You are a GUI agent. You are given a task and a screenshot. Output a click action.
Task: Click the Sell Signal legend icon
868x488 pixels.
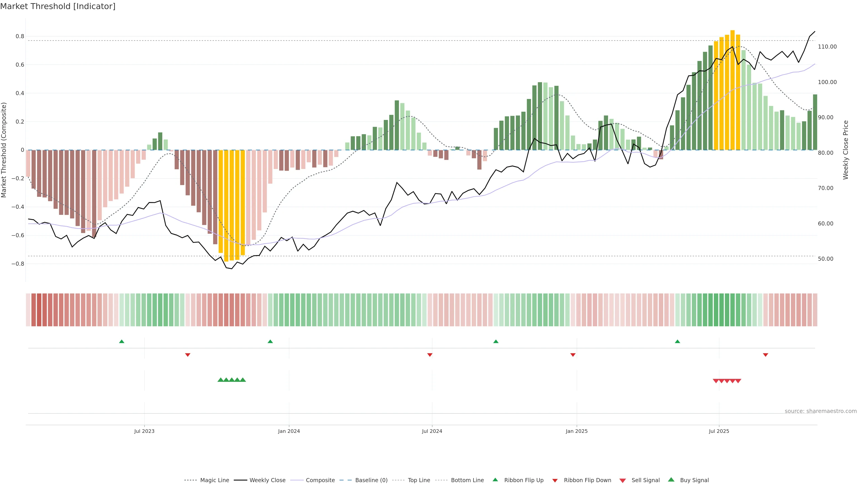point(623,481)
